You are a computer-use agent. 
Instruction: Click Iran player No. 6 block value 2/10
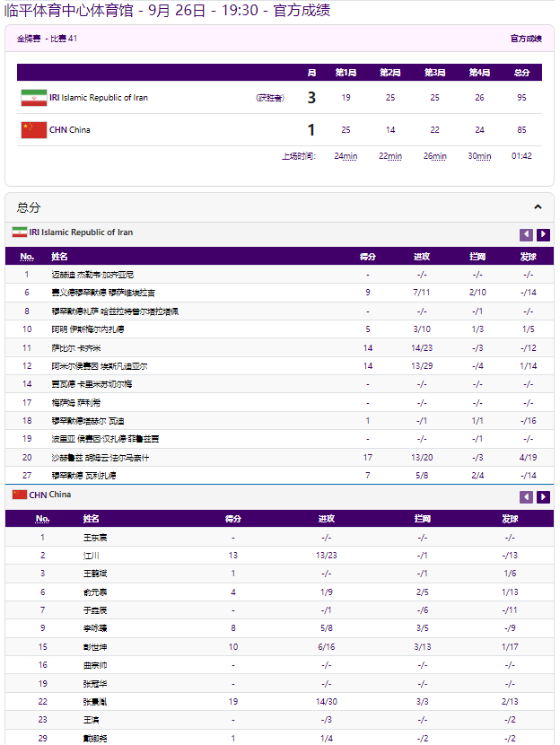pos(477,293)
